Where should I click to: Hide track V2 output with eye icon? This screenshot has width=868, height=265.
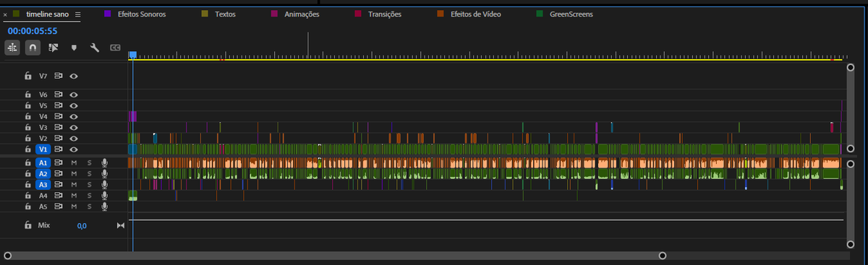[74, 138]
